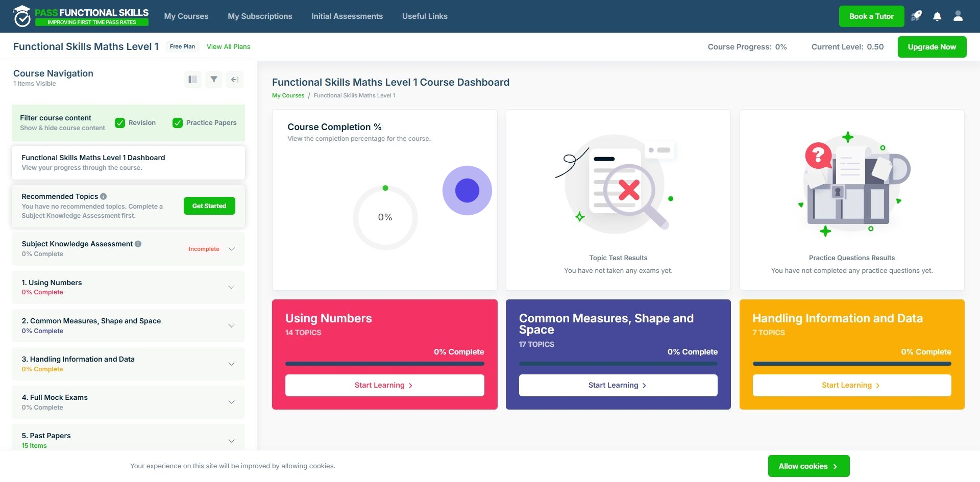Expand the Using Numbers section

pos(128,287)
